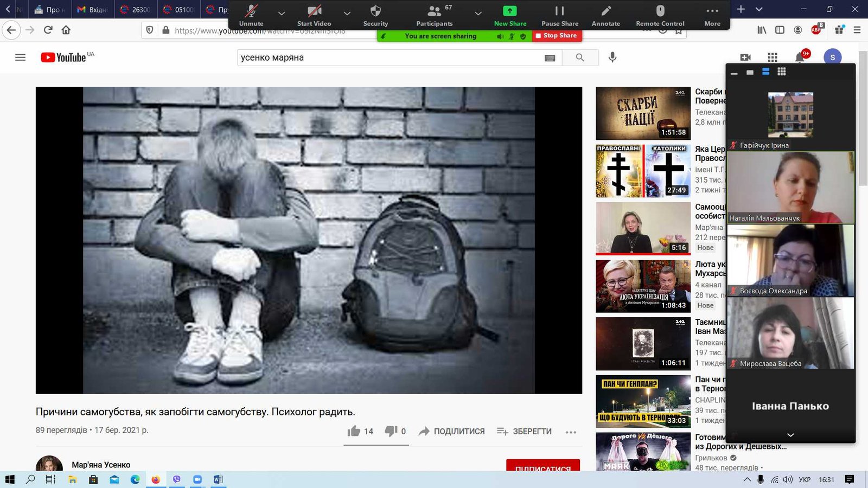Viewport: 868px width, 488px height.
Task: Expand video options arrow next to Start Video
Action: pos(347,14)
